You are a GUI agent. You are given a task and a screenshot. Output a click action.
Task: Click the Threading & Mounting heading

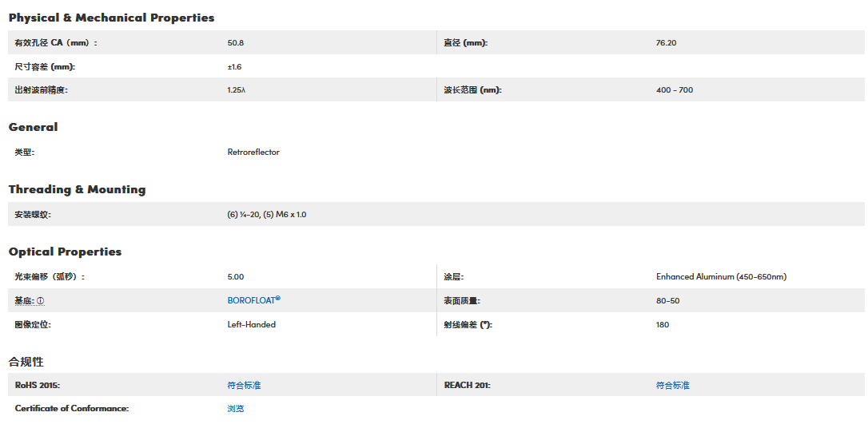pyautogui.click(x=77, y=189)
